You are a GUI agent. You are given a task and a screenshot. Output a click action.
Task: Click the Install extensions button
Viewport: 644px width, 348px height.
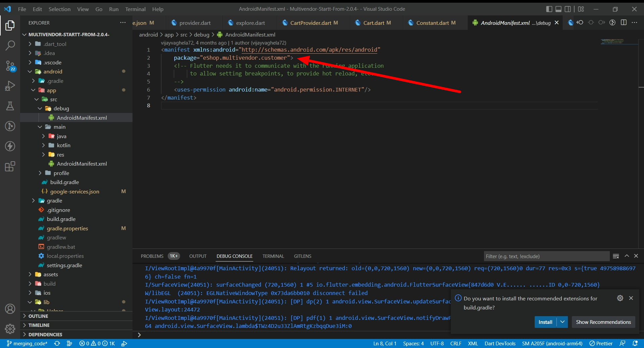click(545, 322)
